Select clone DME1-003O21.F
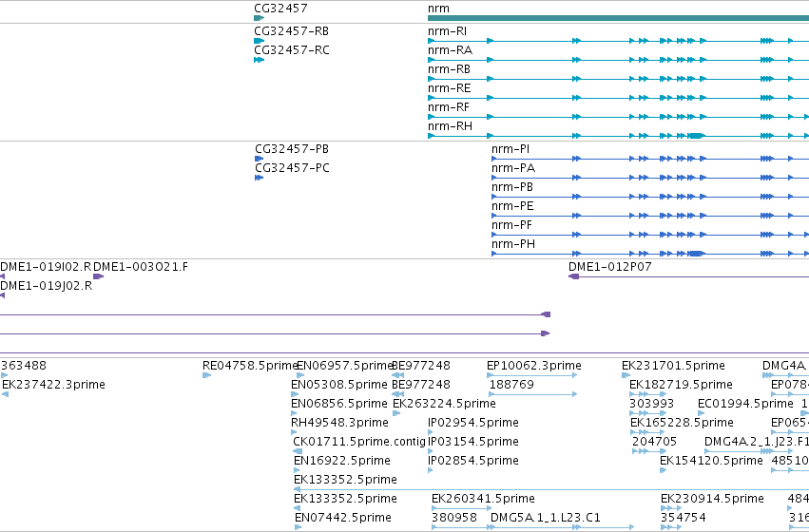 (x=141, y=267)
